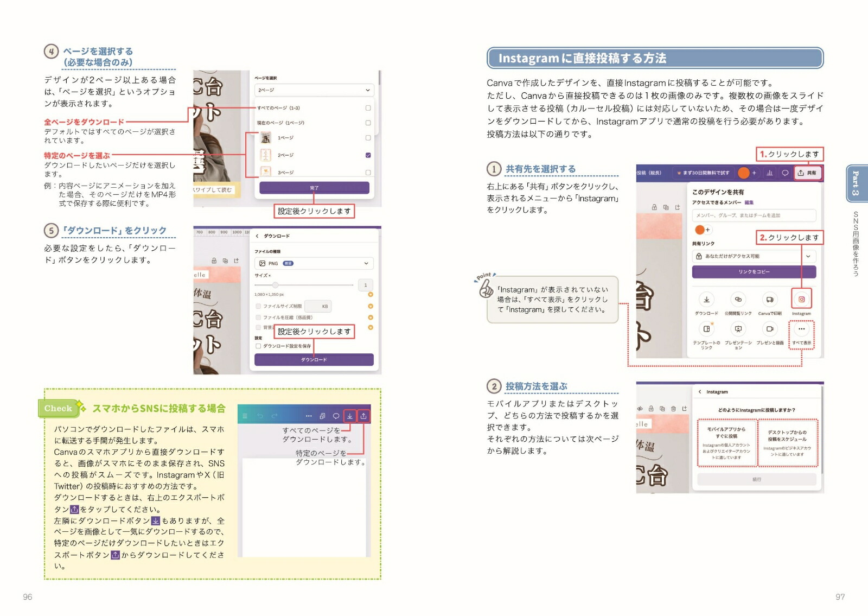
Task: Click the download arrow icon in mobile toolbar
Action: (350, 416)
